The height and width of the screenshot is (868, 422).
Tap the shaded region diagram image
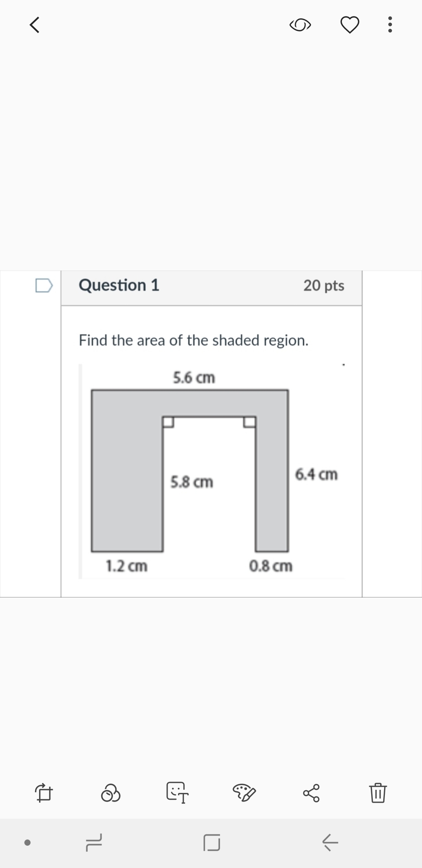(211, 471)
